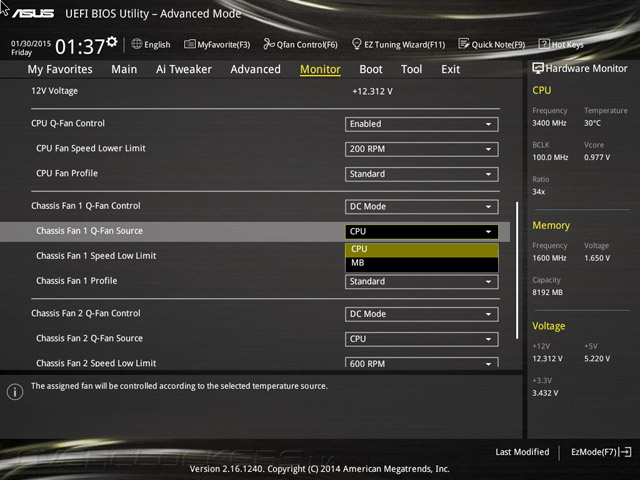Select the CPU Fan Speed Lower Limit label
This screenshot has width=640, height=480.
pos(91,148)
